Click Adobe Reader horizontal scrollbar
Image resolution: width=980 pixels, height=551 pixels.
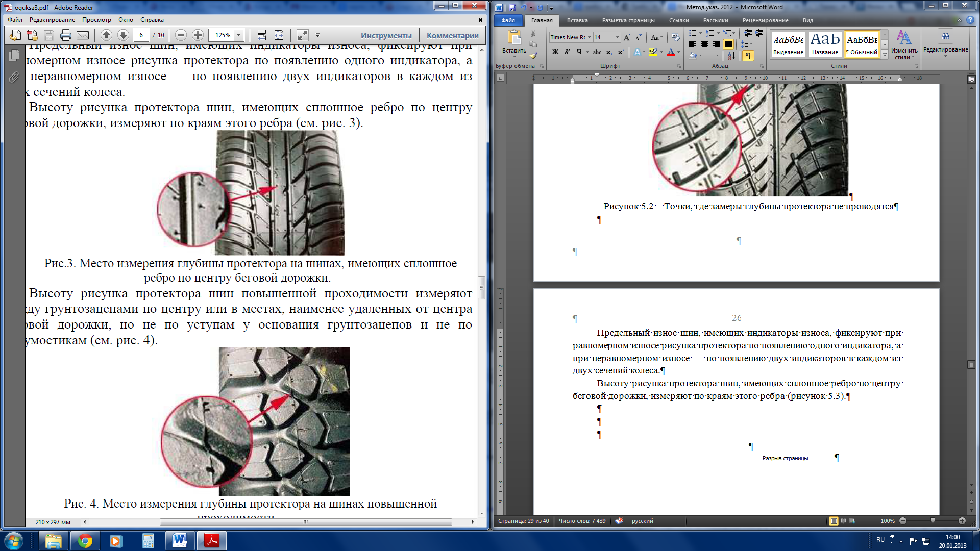point(306,522)
